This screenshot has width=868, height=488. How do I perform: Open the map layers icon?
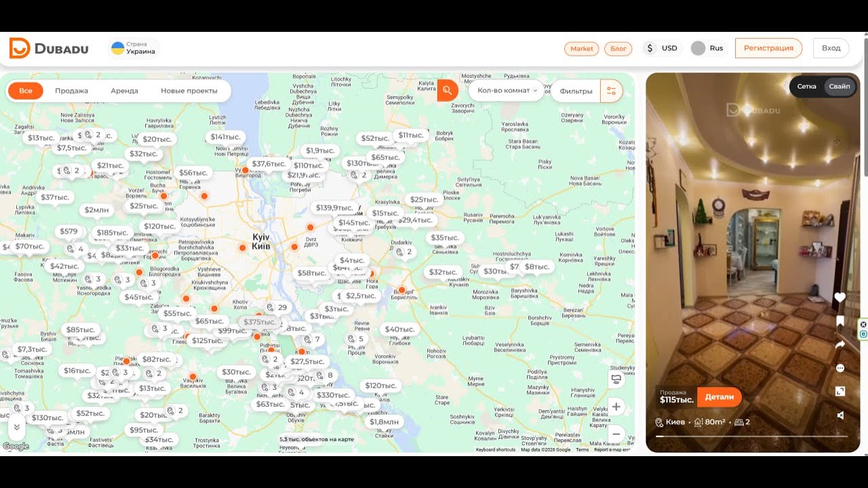pos(616,379)
